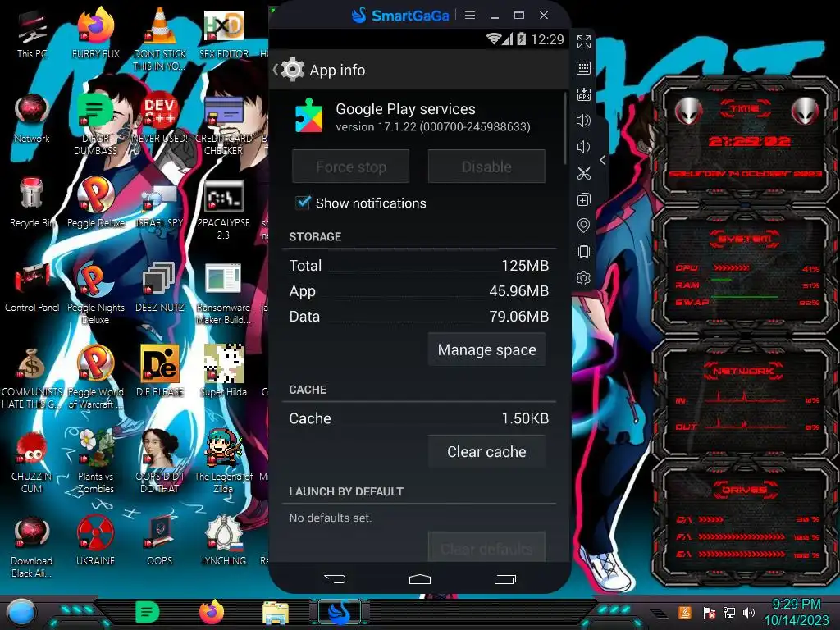Select the Google Play services app icon
Viewport: 840px width, 630px height.
click(309, 116)
